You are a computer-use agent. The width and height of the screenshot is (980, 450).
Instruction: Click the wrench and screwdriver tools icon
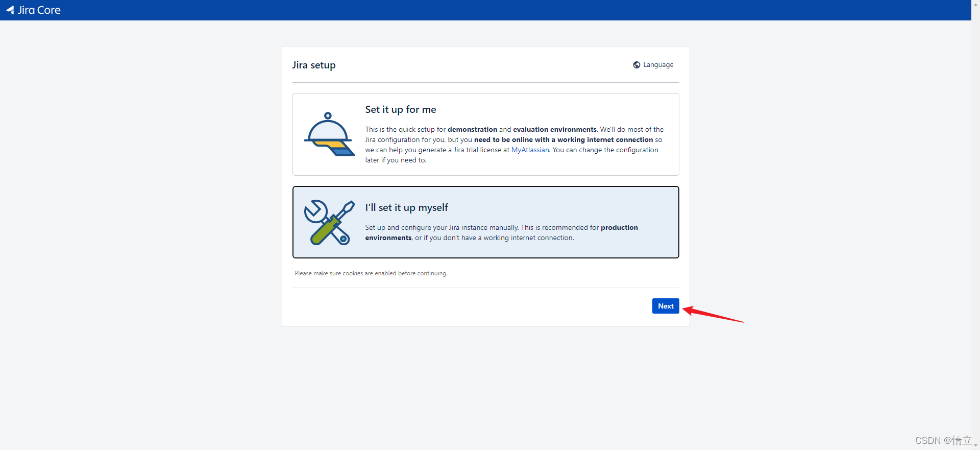click(329, 222)
